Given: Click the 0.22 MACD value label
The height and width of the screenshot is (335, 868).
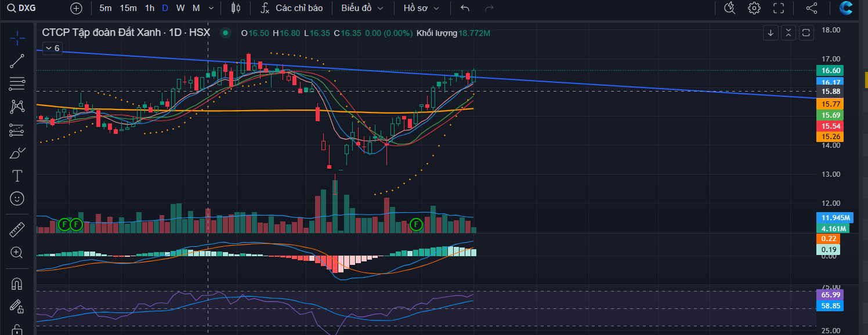Looking at the screenshot, I should 829,239.
